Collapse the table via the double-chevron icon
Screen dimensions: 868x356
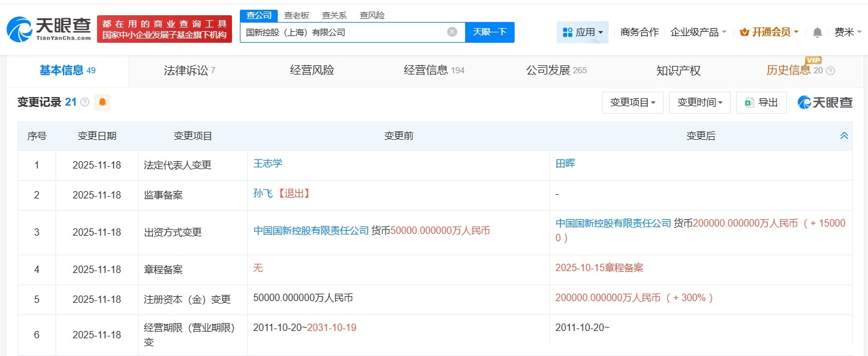coord(844,136)
